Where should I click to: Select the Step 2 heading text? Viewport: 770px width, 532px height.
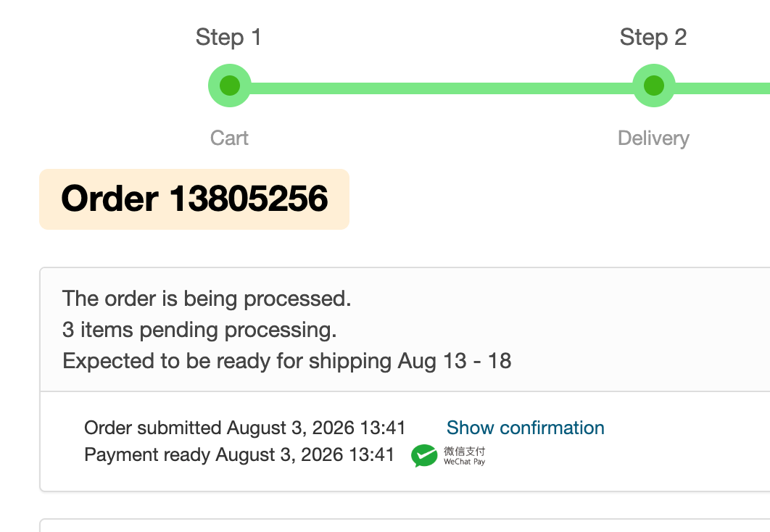point(653,37)
